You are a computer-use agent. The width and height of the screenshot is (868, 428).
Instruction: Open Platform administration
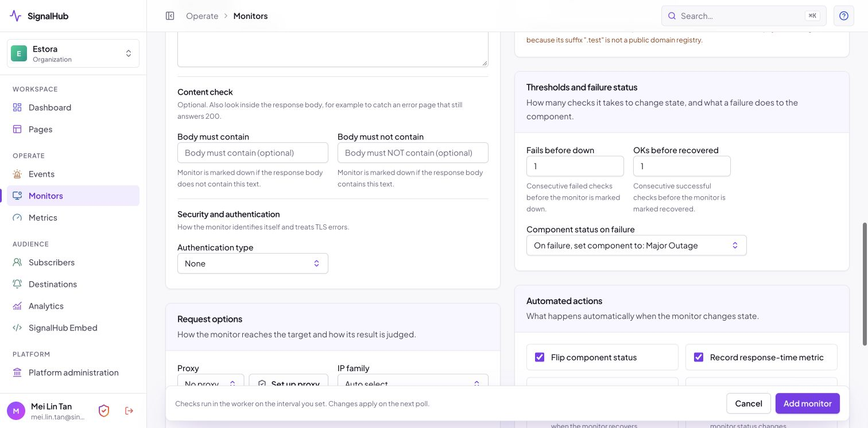(73, 372)
